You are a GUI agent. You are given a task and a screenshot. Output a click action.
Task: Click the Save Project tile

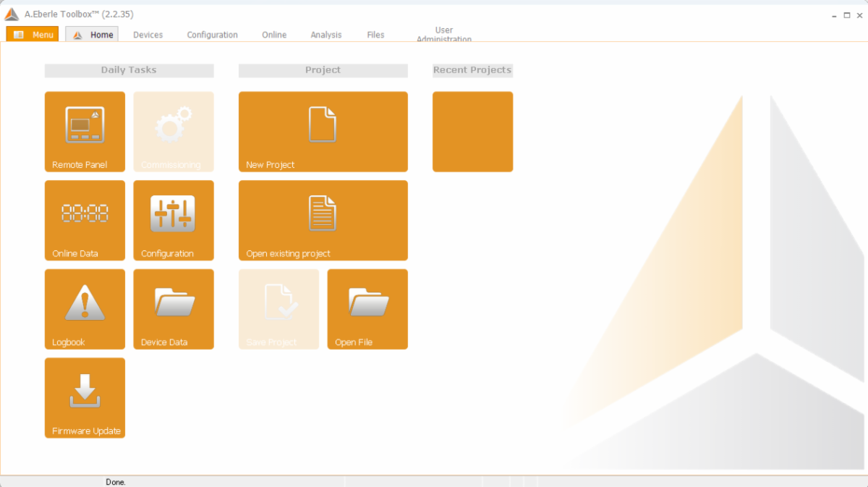pyautogui.click(x=278, y=309)
